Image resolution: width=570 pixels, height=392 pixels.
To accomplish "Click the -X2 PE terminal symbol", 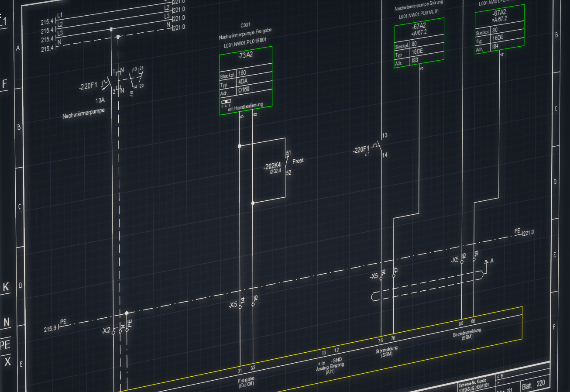I will point(127,330).
